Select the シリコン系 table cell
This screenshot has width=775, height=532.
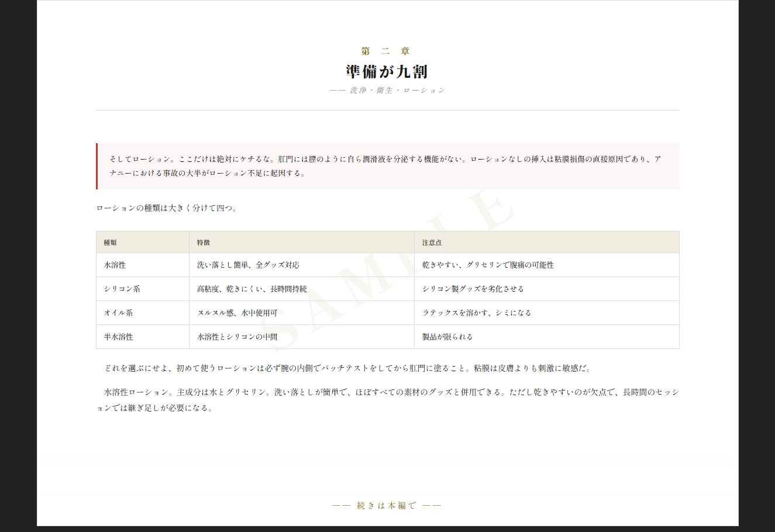click(122, 289)
